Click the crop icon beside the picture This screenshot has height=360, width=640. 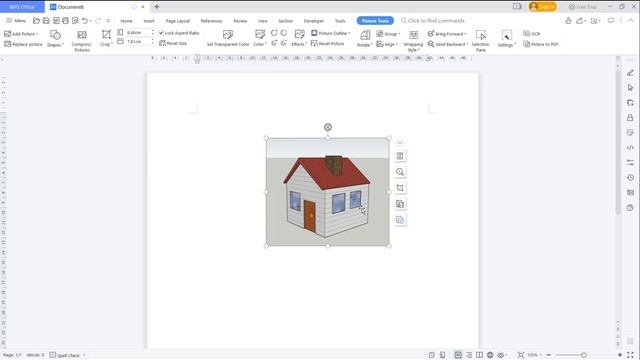coord(400,188)
